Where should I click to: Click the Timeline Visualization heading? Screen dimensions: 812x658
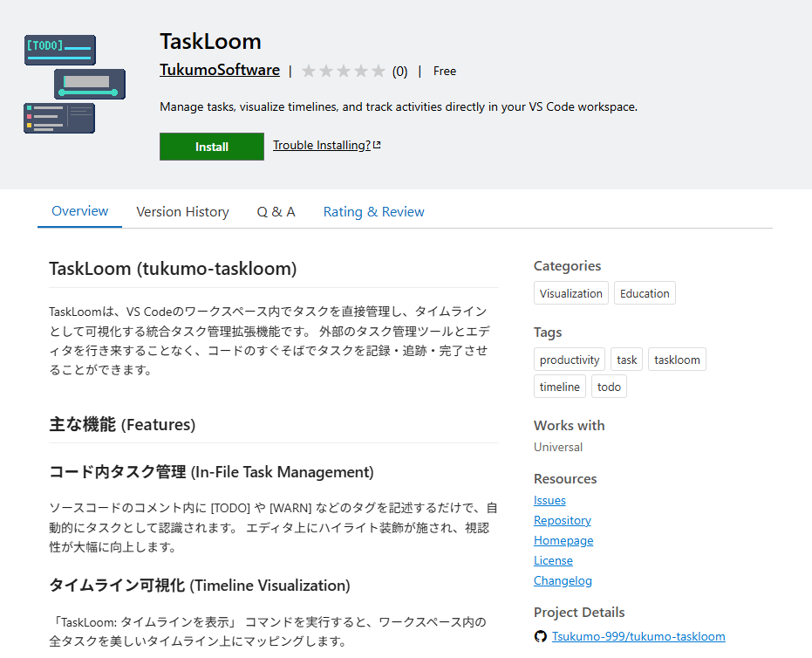tap(200, 586)
